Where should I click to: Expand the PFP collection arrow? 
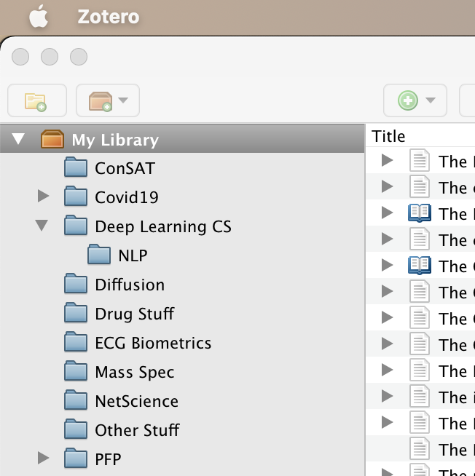[43, 459]
